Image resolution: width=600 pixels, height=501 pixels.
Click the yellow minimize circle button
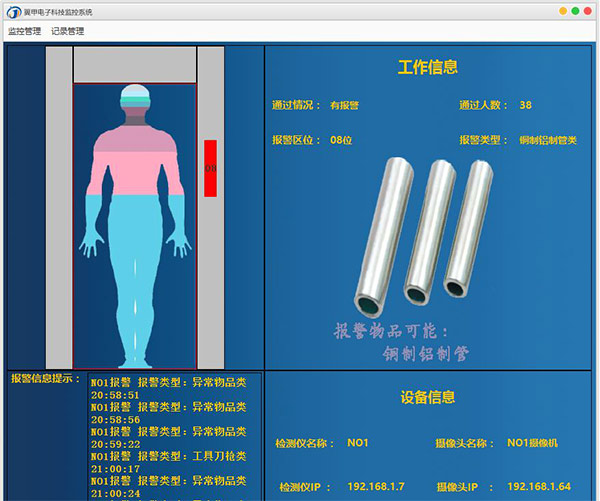click(563, 11)
